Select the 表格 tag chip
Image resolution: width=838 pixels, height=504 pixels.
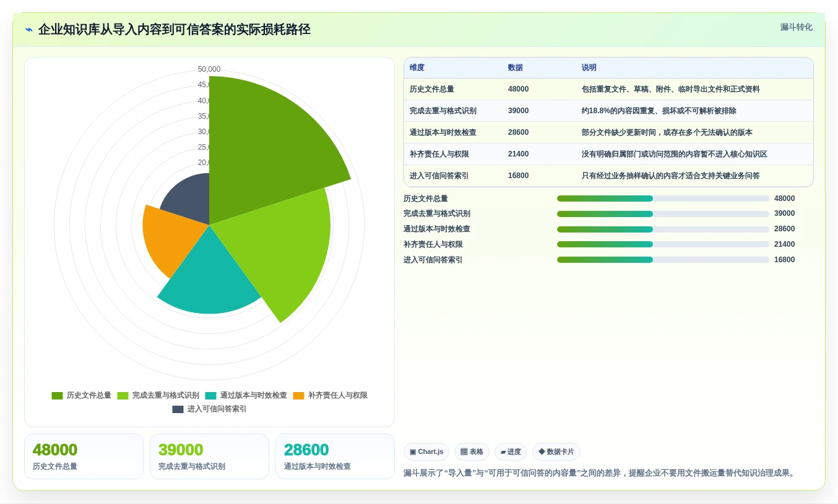472,452
